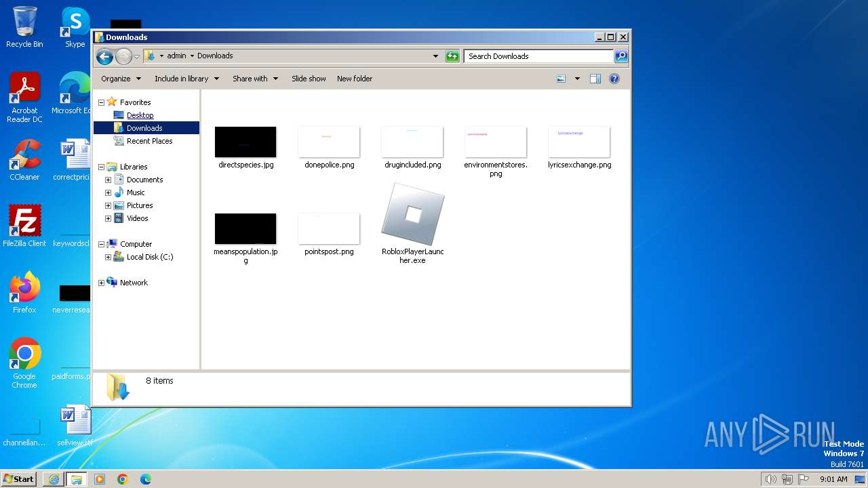Click the Action Center flag icon
The height and width of the screenshot is (488, 868).
point(804,479)
